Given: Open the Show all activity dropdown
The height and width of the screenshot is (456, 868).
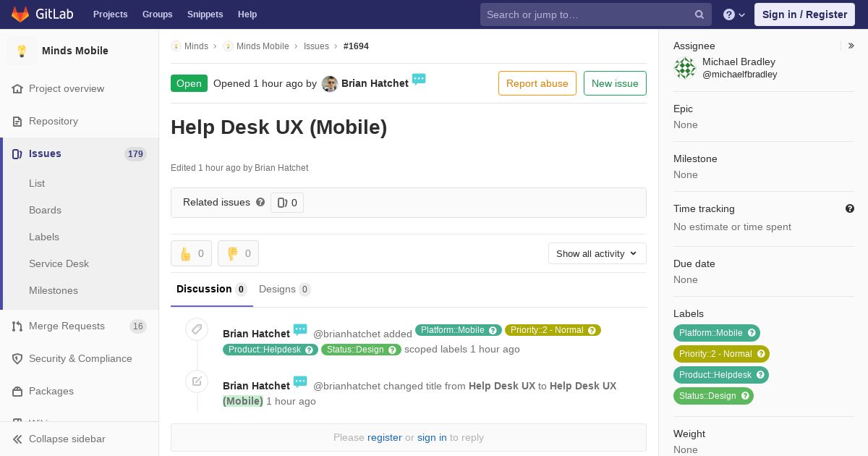Looking at the screenshot, I should pyautogui.click(x=597, y=253).
